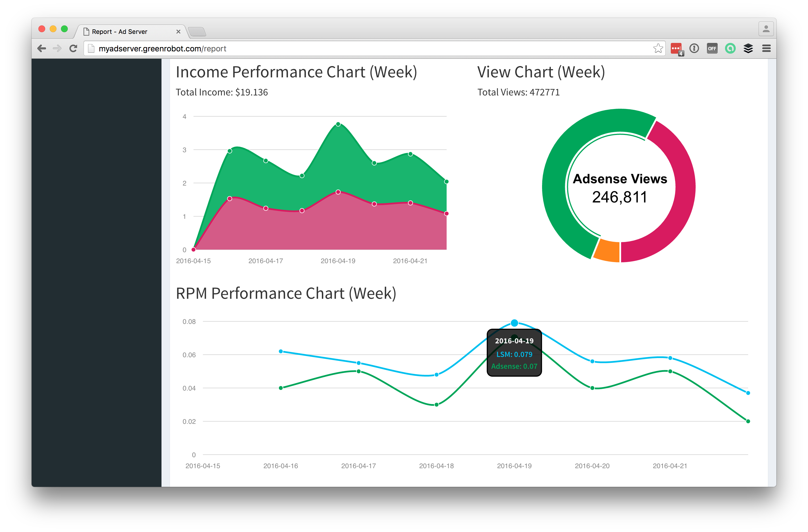Screen dimensions: 808x532
Task: Click the LastPass extension icon
Action: [676, 49]
